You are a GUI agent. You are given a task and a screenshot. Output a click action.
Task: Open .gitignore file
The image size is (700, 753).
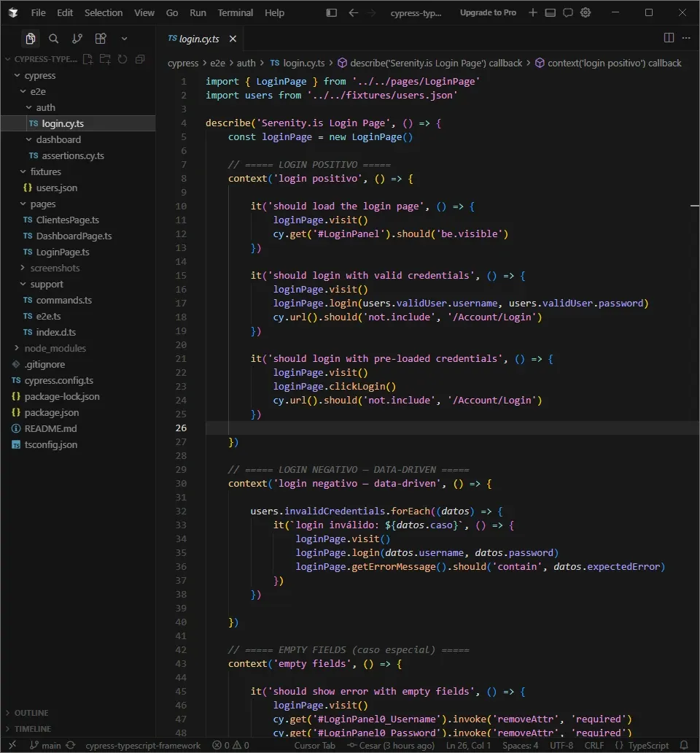pos(78,365)
